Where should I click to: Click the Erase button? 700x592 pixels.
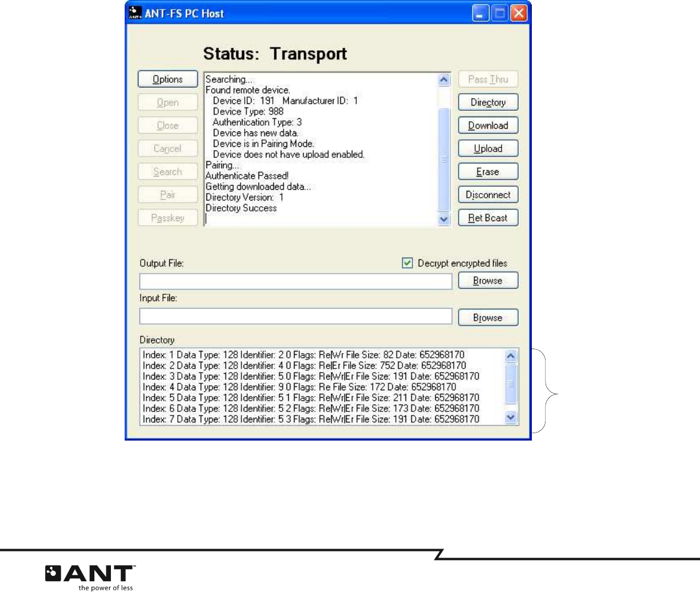(488, 171)
